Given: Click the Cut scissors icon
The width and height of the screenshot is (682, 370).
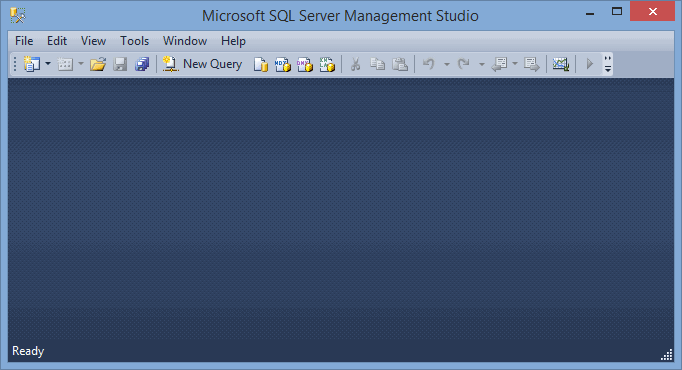Looking at the screenshot, I should (x=355, y=64).
